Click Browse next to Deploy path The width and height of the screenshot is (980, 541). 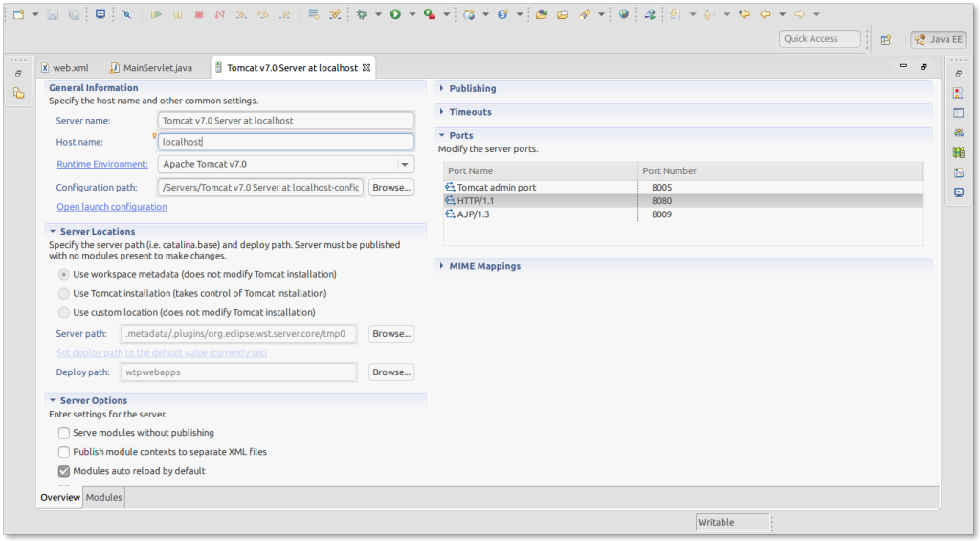[391, 372]
